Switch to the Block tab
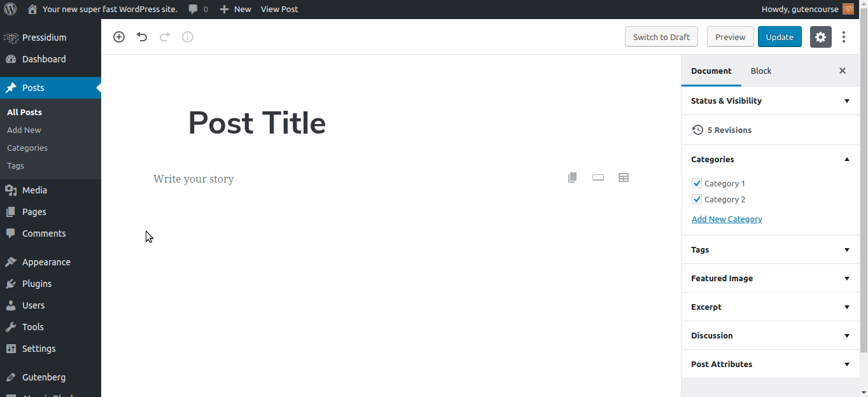Image resolution: width=868 pixels, height=397 pixels. (760, 71)
